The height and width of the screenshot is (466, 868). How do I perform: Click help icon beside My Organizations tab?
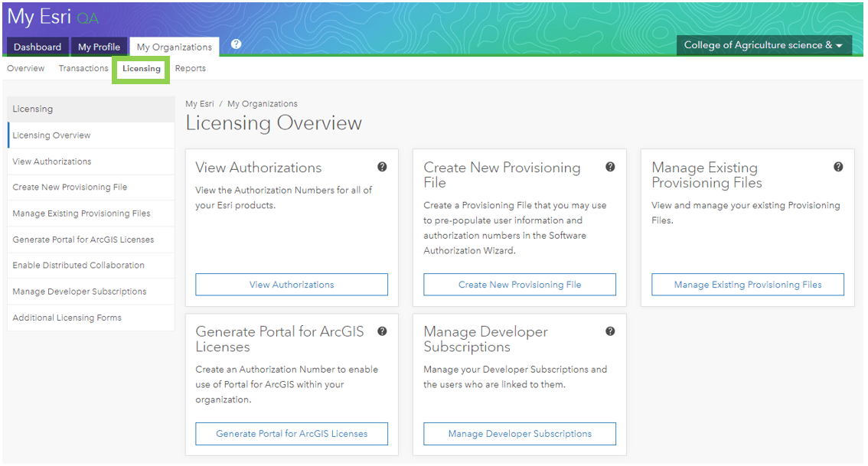tap(236, 44)
